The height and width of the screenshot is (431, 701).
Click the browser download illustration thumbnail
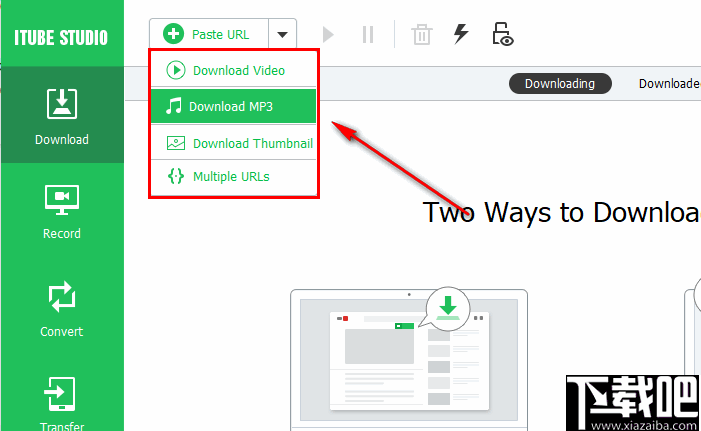(409, 359)
